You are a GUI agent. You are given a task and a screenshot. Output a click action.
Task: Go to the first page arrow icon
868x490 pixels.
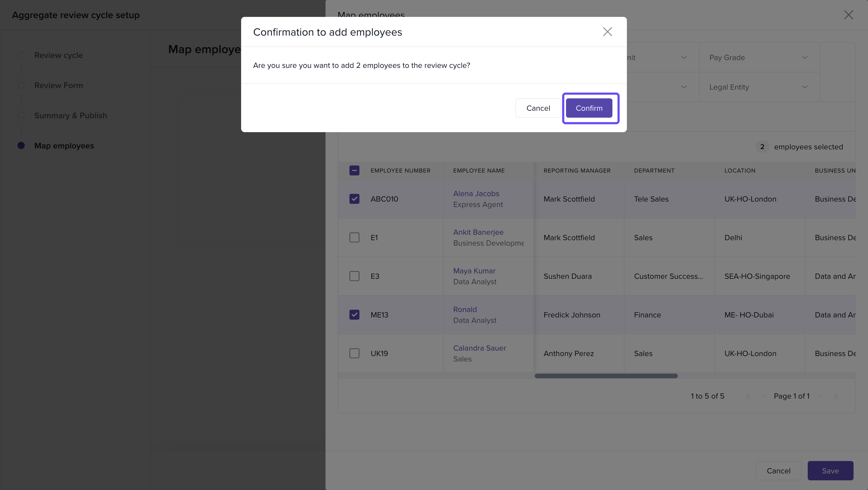click(x=748, y=396)
